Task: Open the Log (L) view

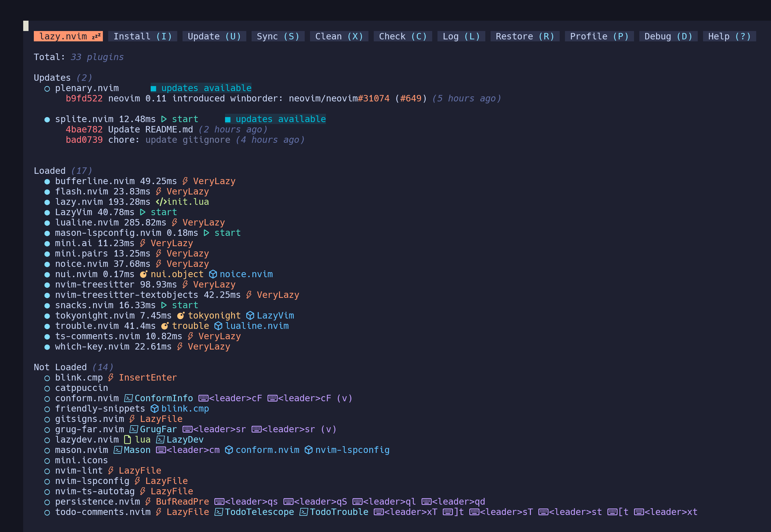Action: point(461,36)
